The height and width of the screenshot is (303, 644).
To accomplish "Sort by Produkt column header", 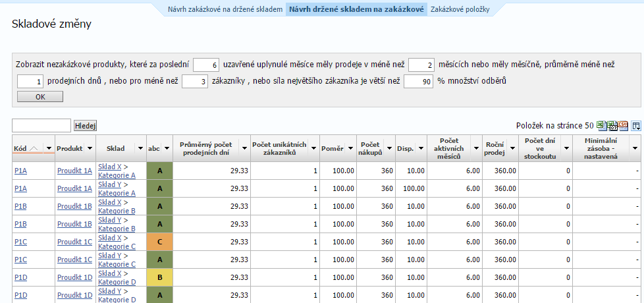I will tap(70, 148).
